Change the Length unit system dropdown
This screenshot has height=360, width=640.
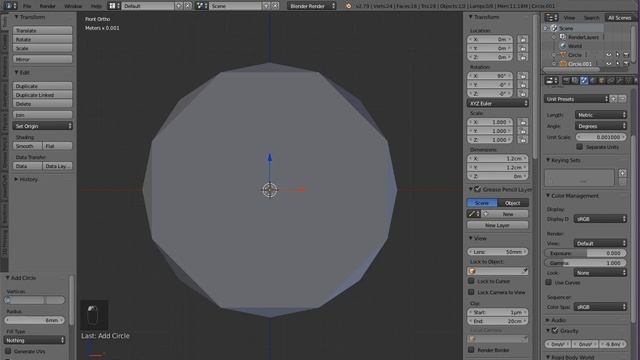click(x=600, y=115)
